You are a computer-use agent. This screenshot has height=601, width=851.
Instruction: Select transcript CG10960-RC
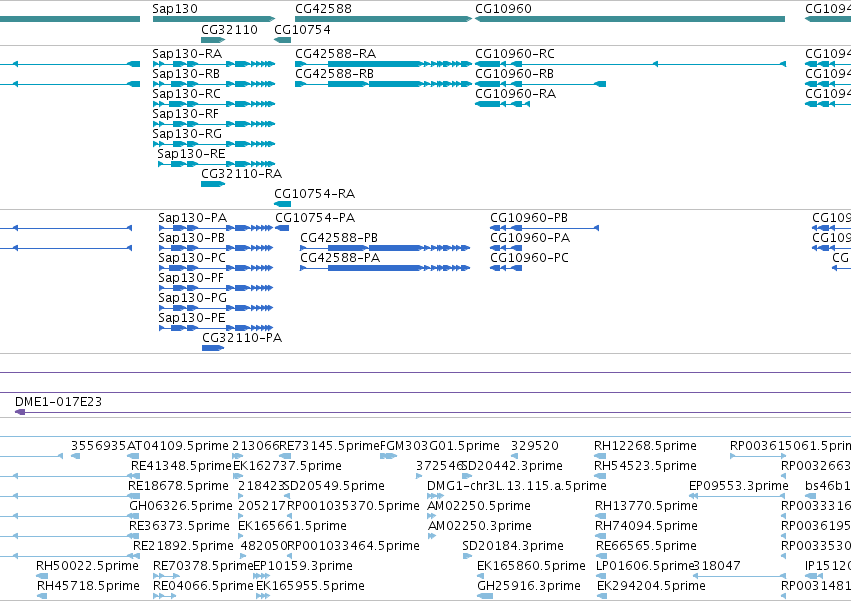[x=630, y=64]
